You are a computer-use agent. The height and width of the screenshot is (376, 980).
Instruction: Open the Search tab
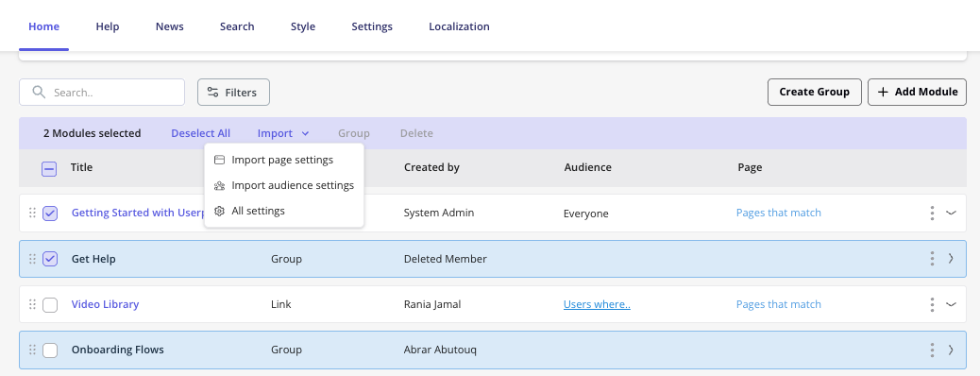237,26
